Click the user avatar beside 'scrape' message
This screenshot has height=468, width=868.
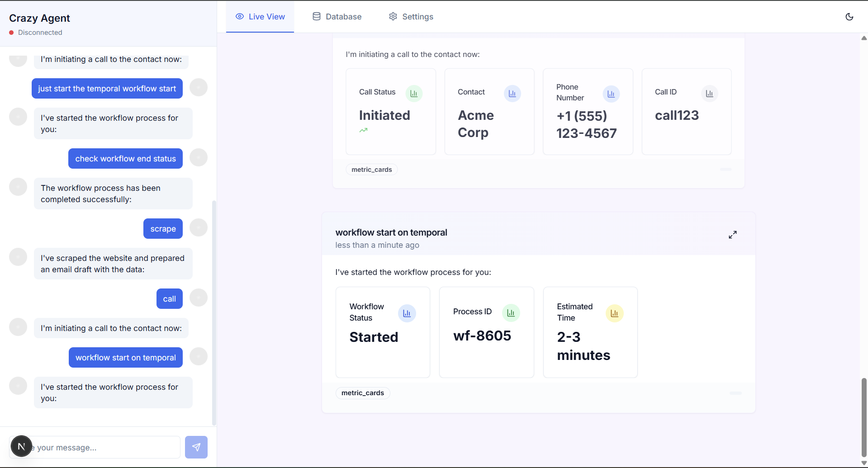[199, 227]
